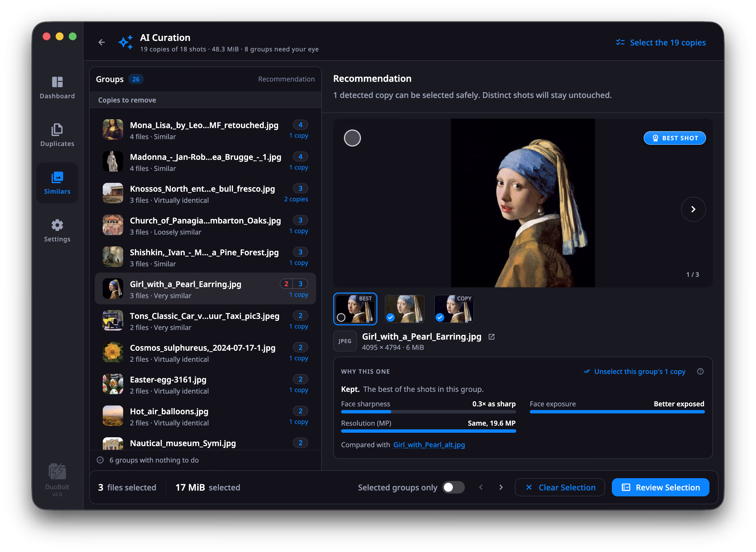Uncheck the COPY thumbnail's blue checkmark
The width and height of the screenshot is (756, 552).
[440, 317]
